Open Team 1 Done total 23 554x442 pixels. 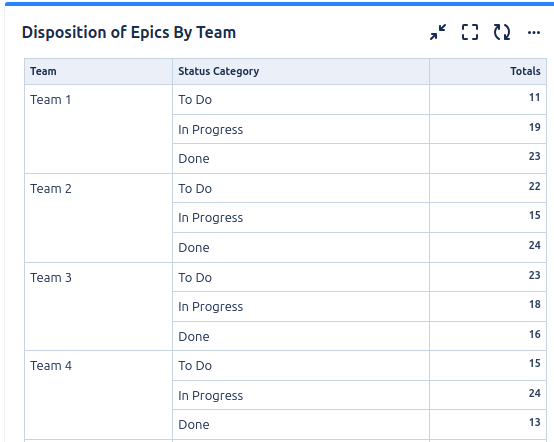(535, 156)
